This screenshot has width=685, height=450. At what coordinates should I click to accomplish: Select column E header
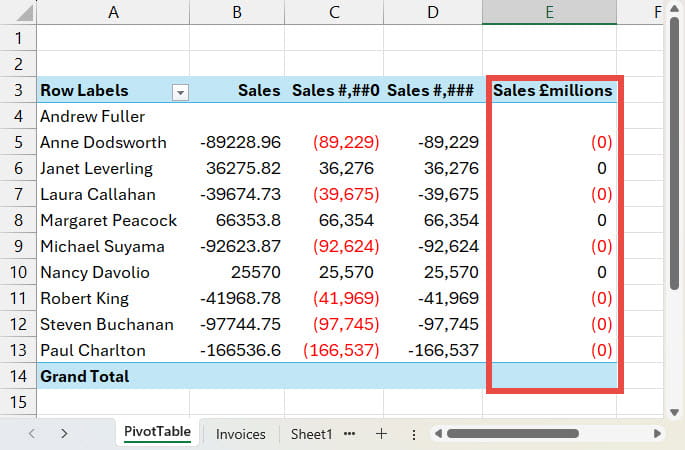click(x=550, y=12)
